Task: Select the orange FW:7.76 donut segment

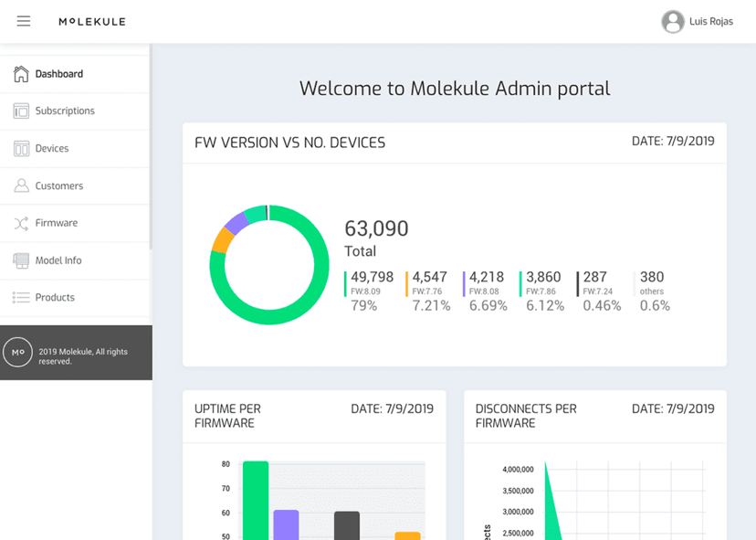Action: click(x=222, y=240)
